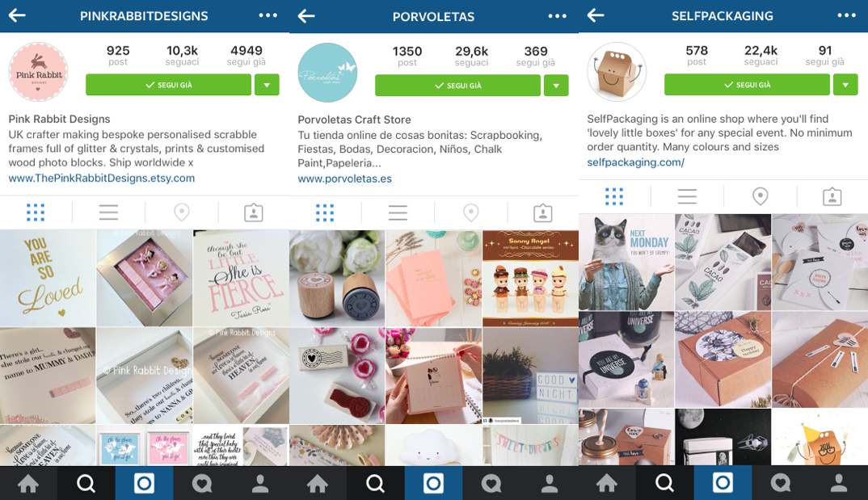This screenshot has height=500, width=868.
Task: Open www.ThePinkRabbitDesigns.etsy.com link
Action: coord(101,178)
